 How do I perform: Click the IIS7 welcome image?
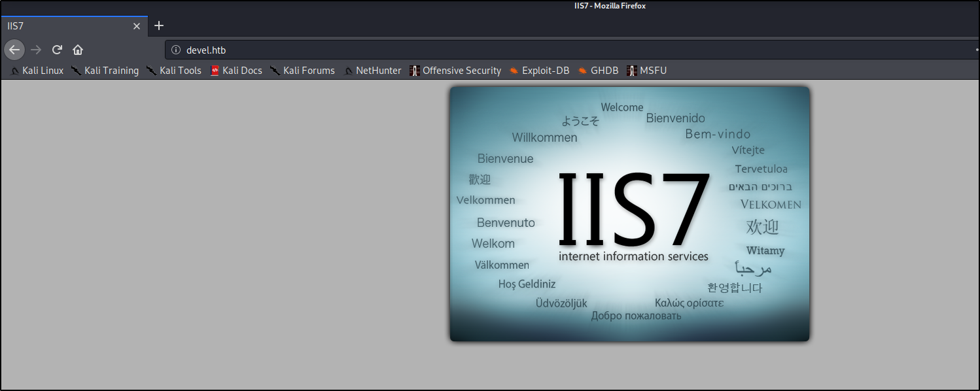(x=629, y=214)
